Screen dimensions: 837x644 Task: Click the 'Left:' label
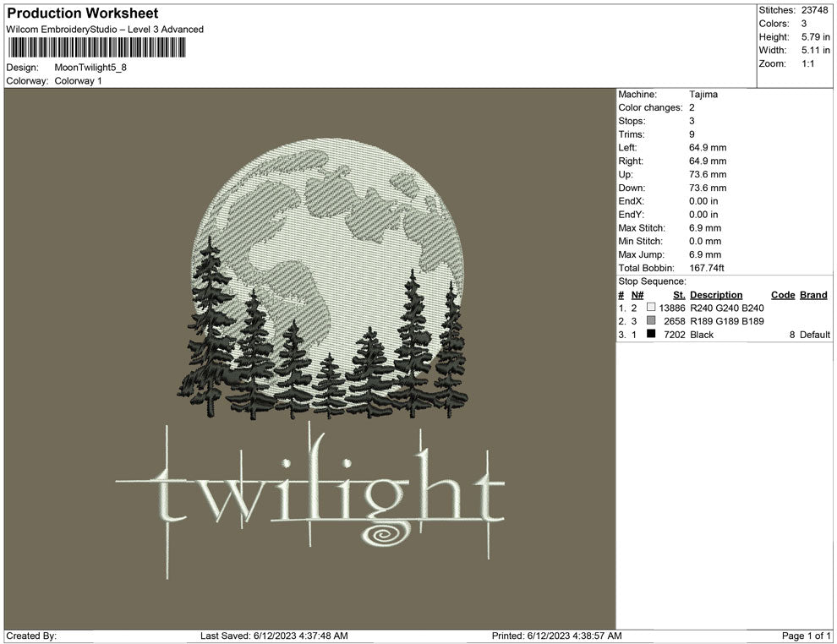point(627,148)
